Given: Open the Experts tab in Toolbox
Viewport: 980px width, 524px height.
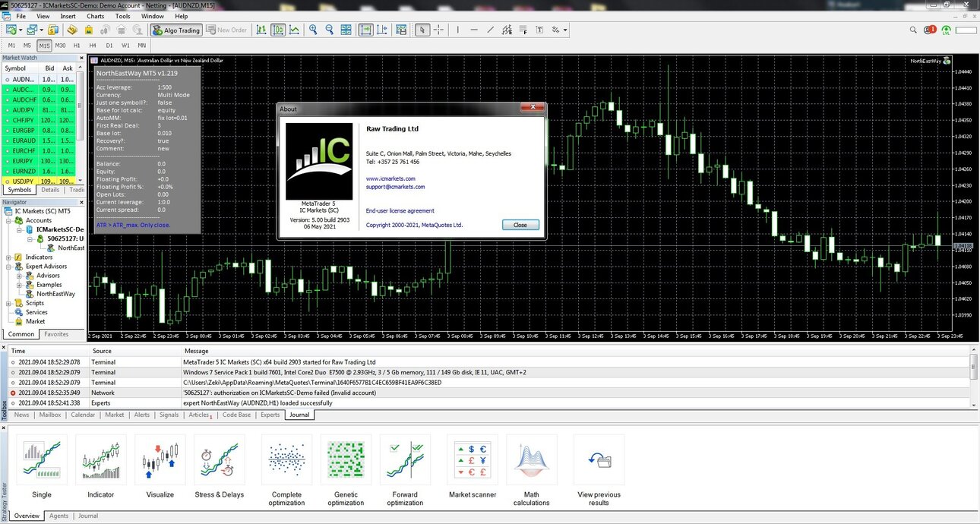Looking at the screenshot, I should click(270, 415).
